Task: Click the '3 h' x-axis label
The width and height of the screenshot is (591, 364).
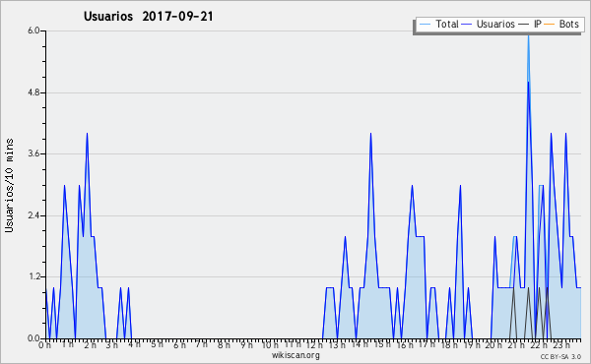Action: point(112,345)
